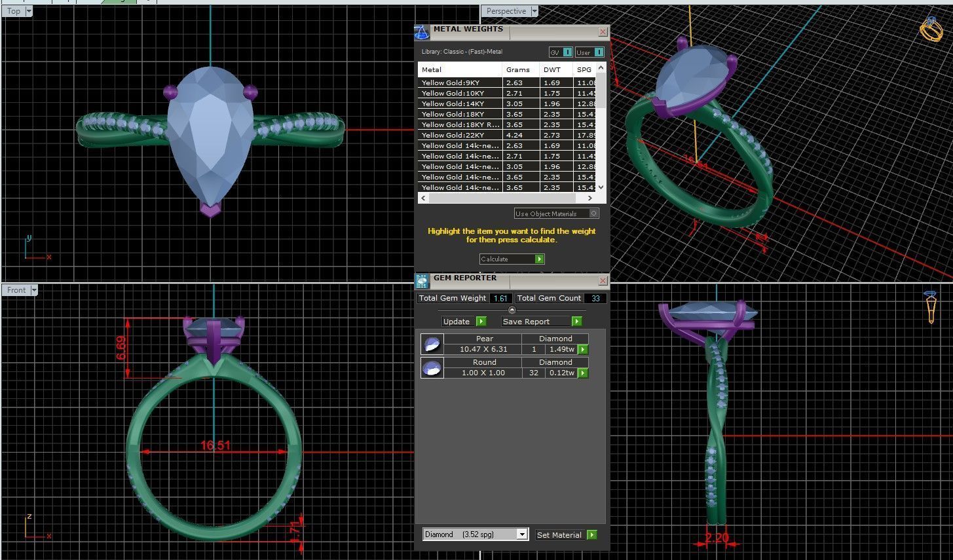Viewport: 953px width, 560px height.
Task: Click the 1.49tw weight cell
Action: click(x=561, y=349)
